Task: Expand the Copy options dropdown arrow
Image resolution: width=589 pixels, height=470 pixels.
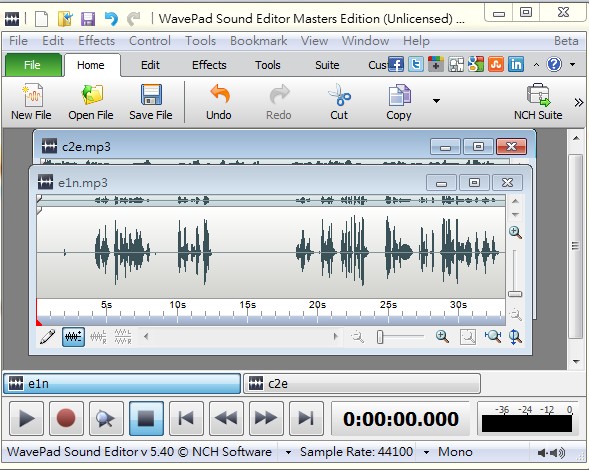Action: (436, 101)
